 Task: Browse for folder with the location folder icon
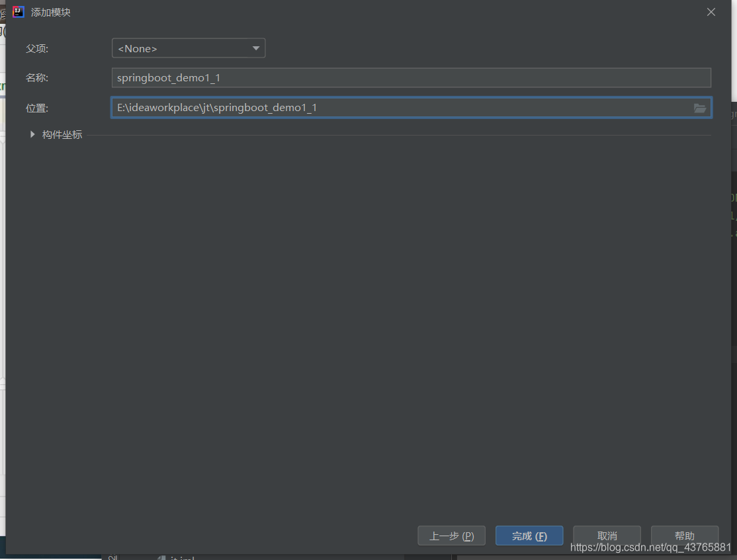tap(700, 108)
